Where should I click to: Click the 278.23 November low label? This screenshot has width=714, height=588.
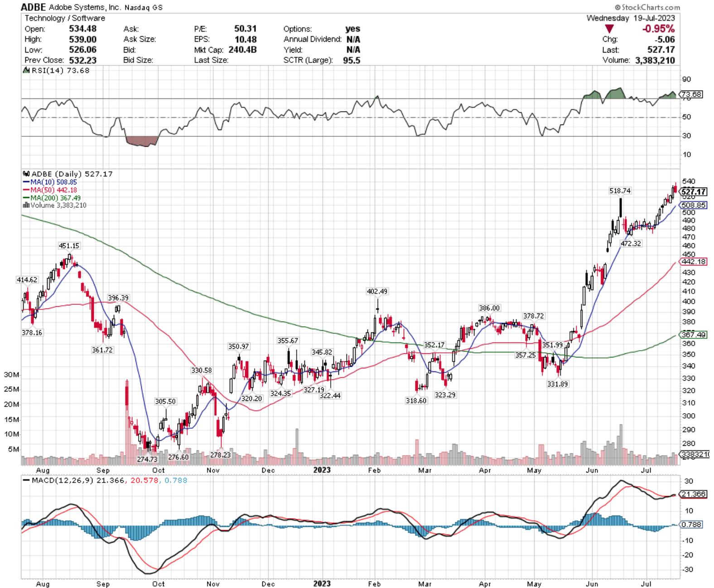(x=220, y=455)
